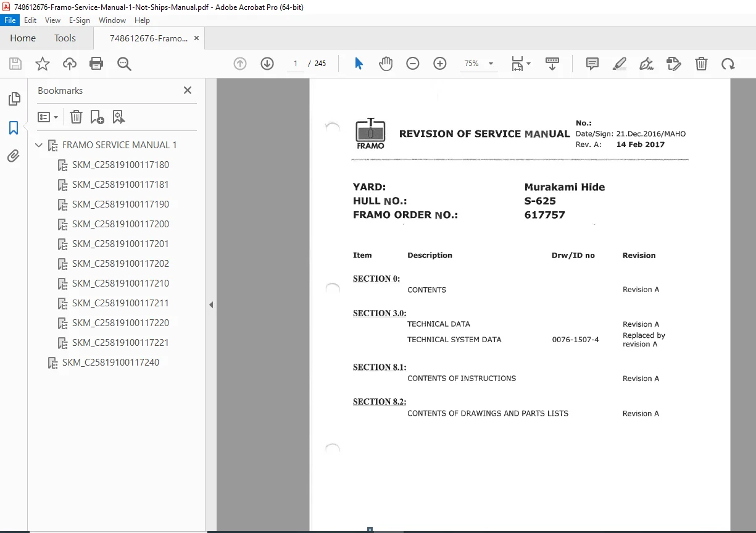Click the page number field
The image size is (756, 533).
coord(296,64)
